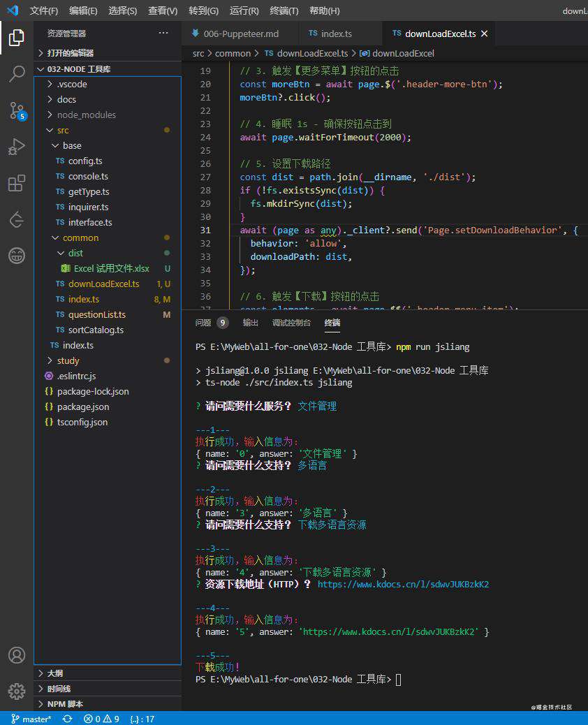Click the kdocs URL after 资源下载地址 prompt
The height and width of the screenshot is (725, 588).
pos(403,585)
